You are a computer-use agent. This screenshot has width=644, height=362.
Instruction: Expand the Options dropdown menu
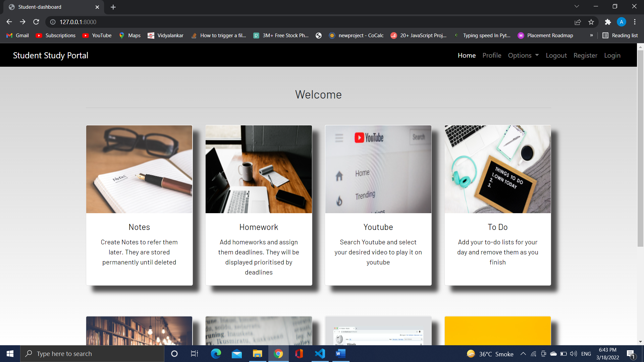[x=523, y=55]
